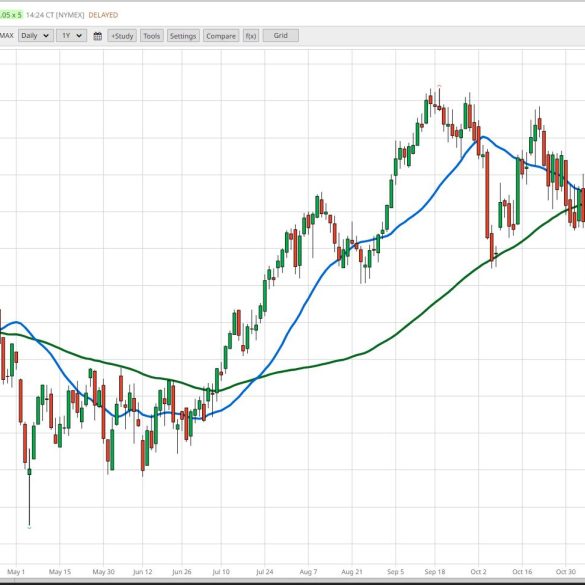Click the green bid size badge
This screenshot has width=585, height=585.
(x=11, y=15)
